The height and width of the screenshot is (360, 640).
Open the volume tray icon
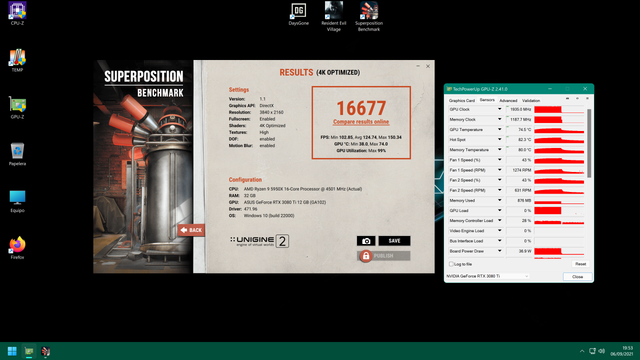602,351
